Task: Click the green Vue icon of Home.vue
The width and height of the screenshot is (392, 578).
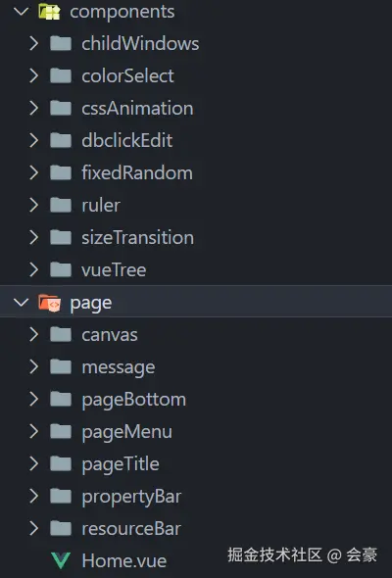Action: click(x=61, y=560)
